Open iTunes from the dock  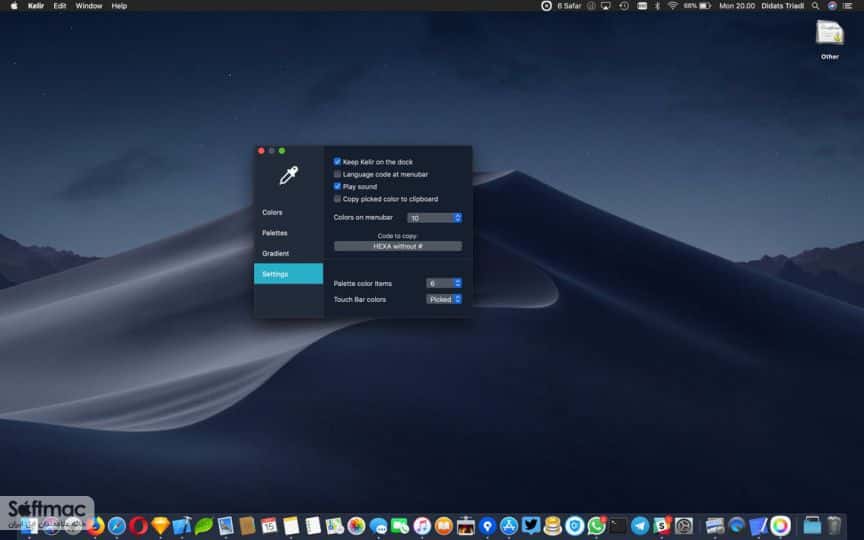422,526
